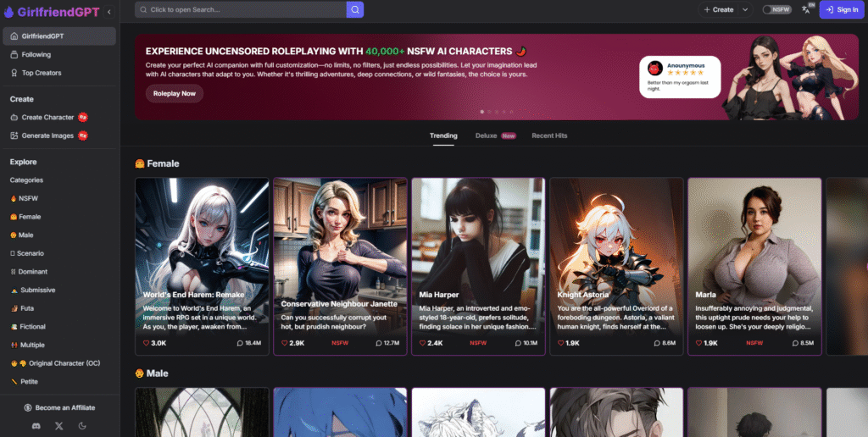This screenshot has height=437, width=868.
Task: Open the language translate icon
Action: pyautogui.click(x=807, y=8)
